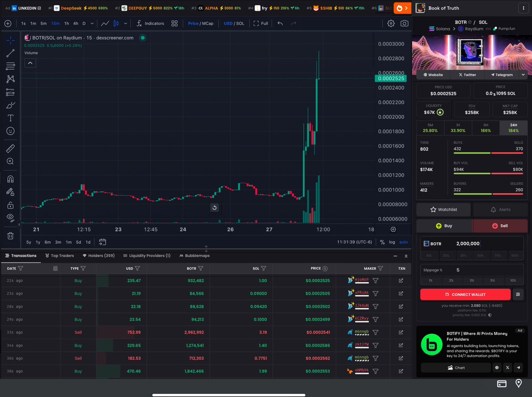The height and width of the screenshot is (397, 532).
Task: Hide all drawings with eye icon
Action: click(10, 217)
